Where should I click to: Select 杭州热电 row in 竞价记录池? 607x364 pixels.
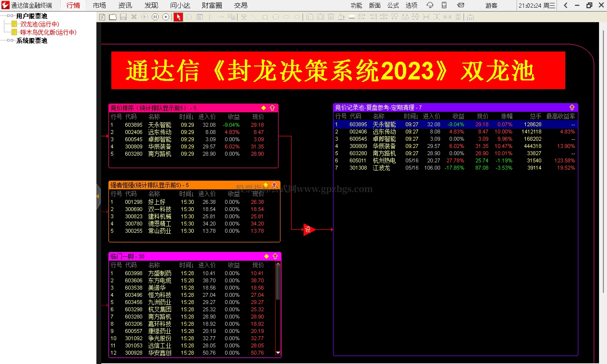[x=455, y=161]
